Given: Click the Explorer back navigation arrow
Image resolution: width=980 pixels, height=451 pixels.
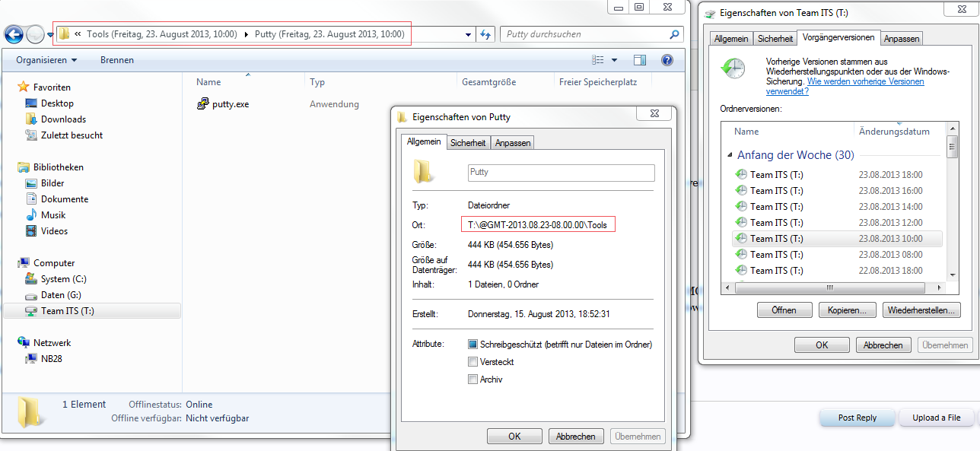Looking at the screenshot, I should 14,34.
